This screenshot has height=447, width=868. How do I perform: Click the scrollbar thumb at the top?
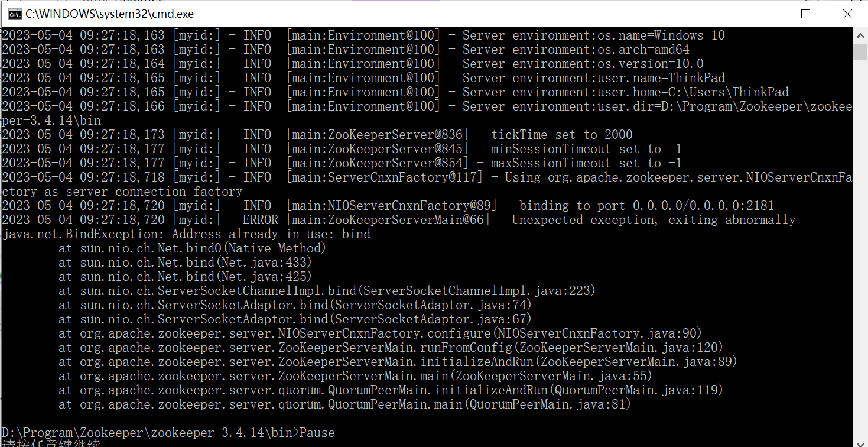(860, 53)
